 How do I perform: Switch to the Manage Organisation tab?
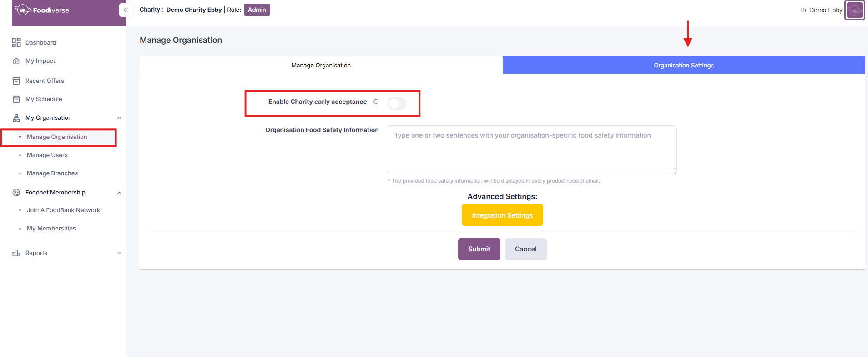click(321, 66)
